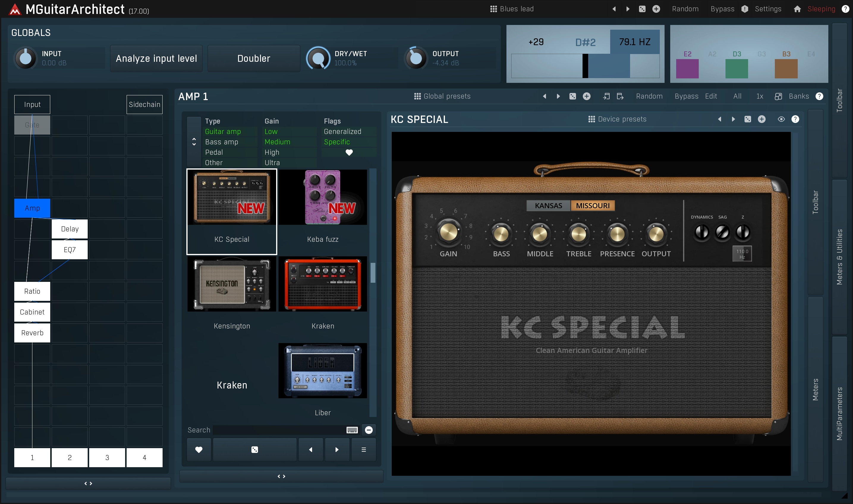Viewport: 853px width, 504px height.
Task: Toggle the favorites heart filter in Flags
Action: coord(349,152)
